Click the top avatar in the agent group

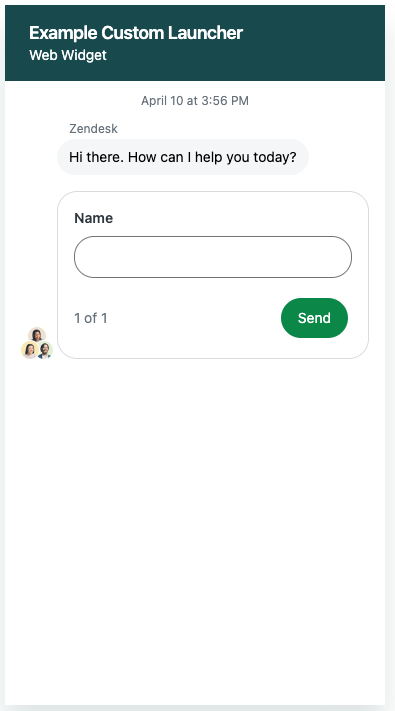tap(37, 335)
